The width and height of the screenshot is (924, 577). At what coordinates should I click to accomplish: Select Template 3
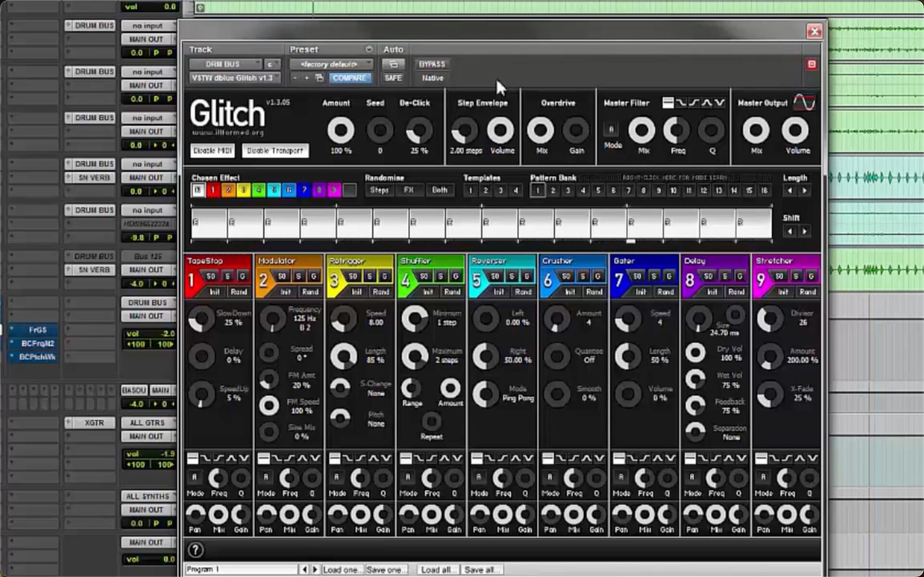click(x=500, y=191)
